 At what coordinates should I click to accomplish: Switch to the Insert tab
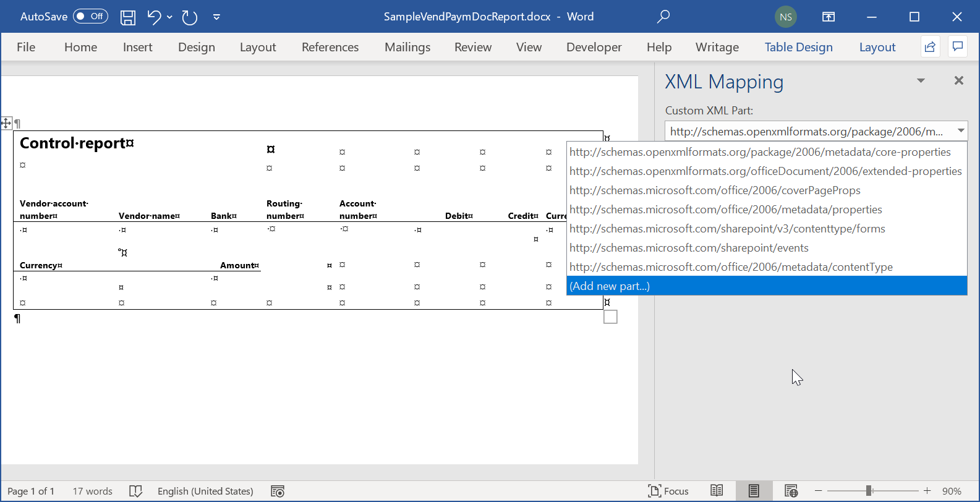(x=138, y=47)
